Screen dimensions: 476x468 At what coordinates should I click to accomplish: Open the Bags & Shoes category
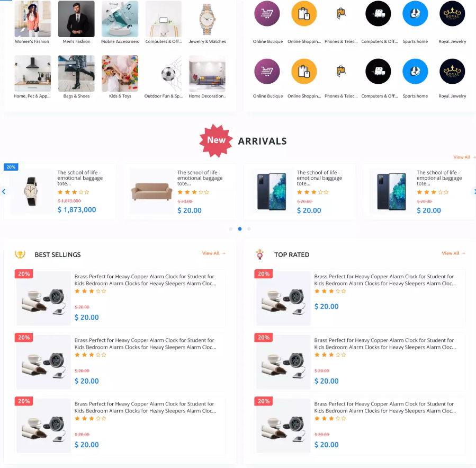click(76, 74)
